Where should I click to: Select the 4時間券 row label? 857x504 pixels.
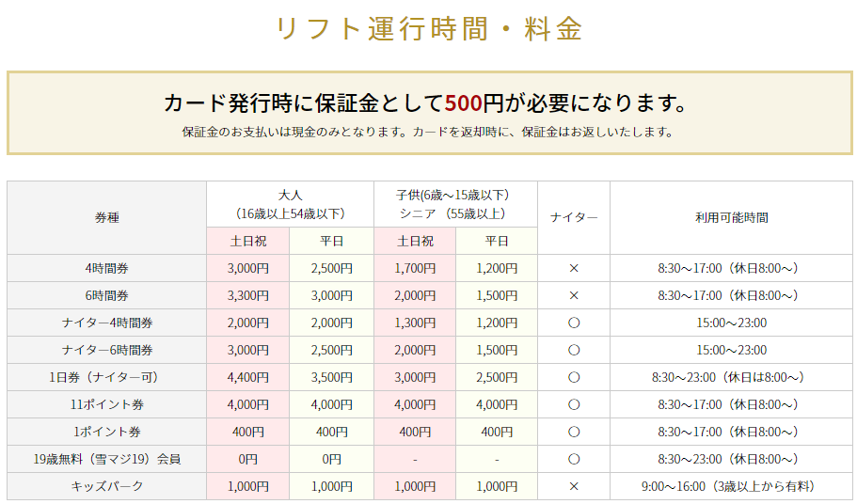click(x=107, y=269)
